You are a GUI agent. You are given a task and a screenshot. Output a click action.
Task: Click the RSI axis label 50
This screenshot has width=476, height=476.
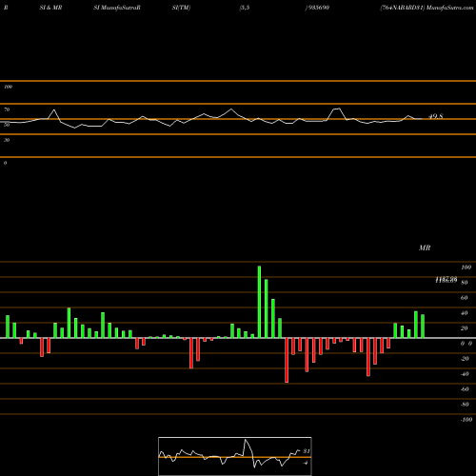(7, 125)
